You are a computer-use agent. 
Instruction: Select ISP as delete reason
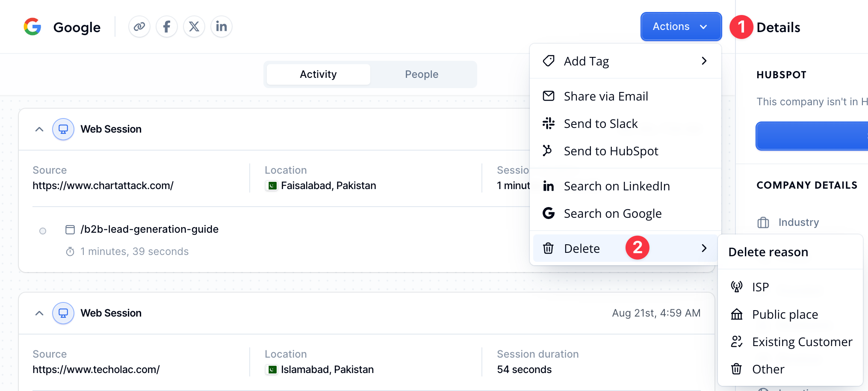coord(790,287)
